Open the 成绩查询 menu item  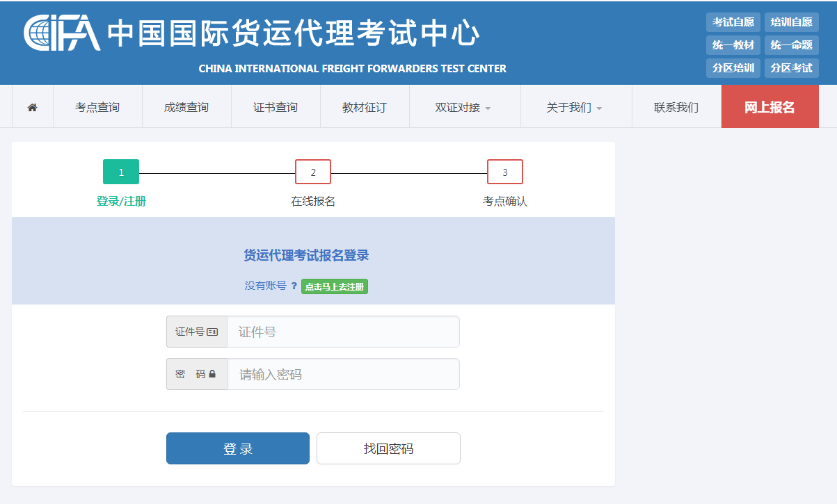(186, 107)
